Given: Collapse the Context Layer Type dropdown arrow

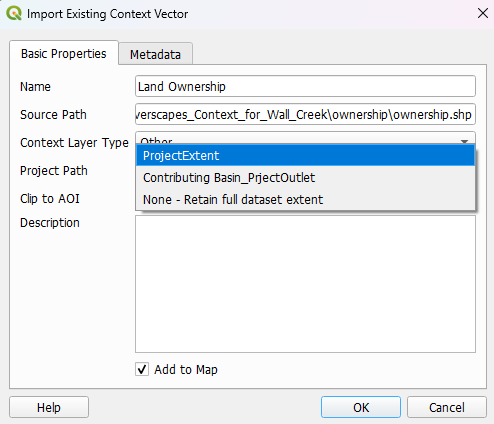Looking at the screenshot, I should pyautogui.click(x=464, y=141).
